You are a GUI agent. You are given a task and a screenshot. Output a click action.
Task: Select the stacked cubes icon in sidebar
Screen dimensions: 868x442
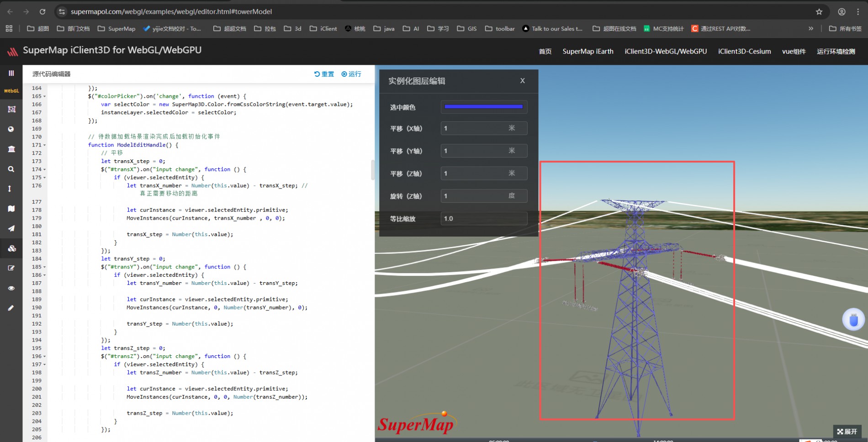tap(11, 248)
